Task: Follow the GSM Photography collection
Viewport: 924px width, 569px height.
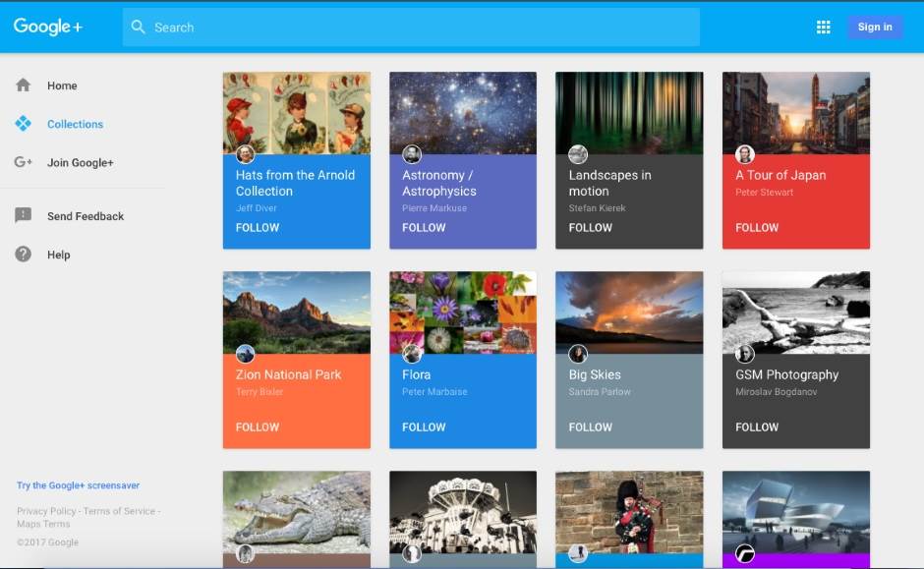Action: coord(757,427)
